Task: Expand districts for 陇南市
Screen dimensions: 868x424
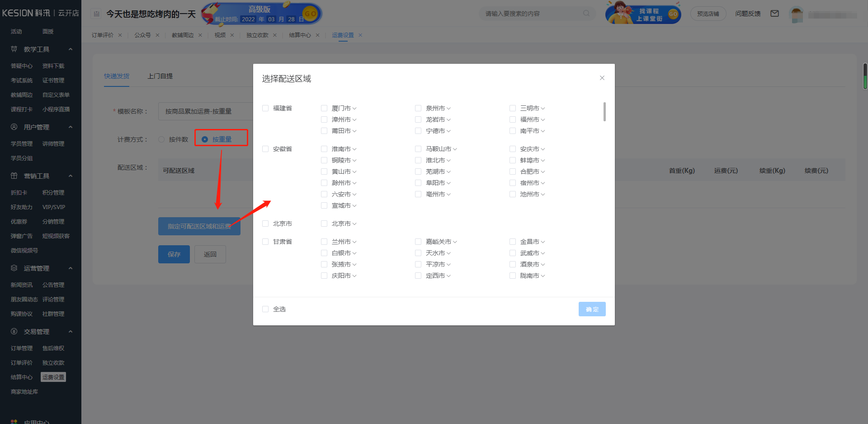Action: [x=543, y=276]
